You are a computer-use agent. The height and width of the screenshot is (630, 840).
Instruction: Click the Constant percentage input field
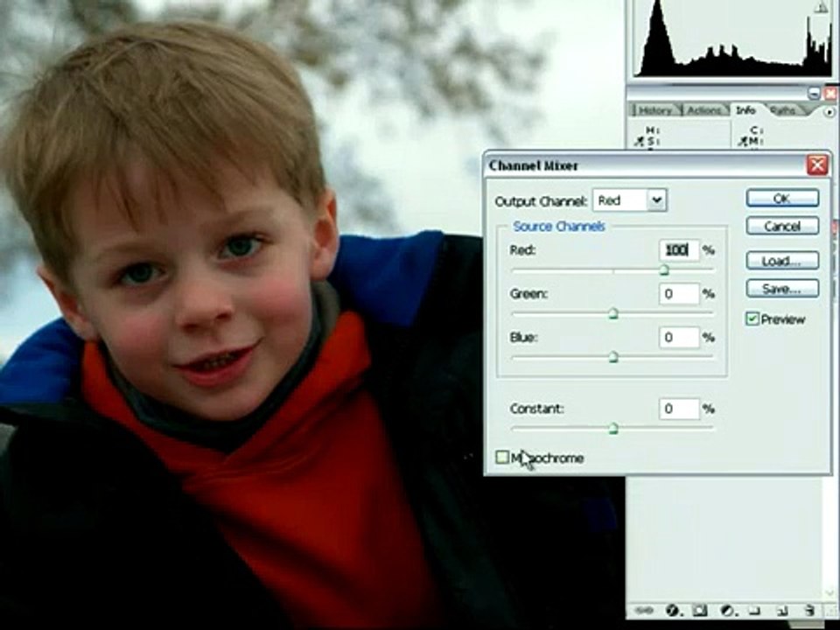click(x=679, y=409)
